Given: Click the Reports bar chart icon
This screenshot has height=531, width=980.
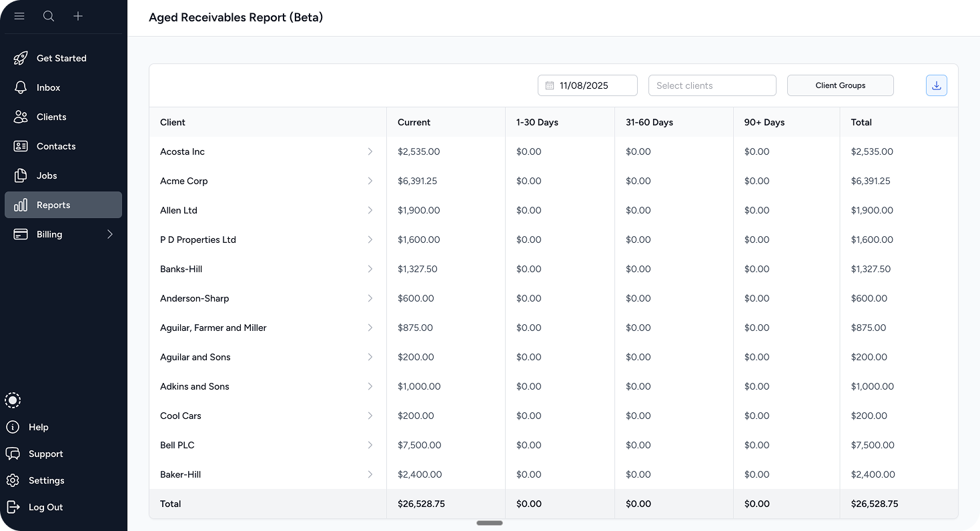Looking at the screenshot, I should pyautogui.click(x=21, y=205).
